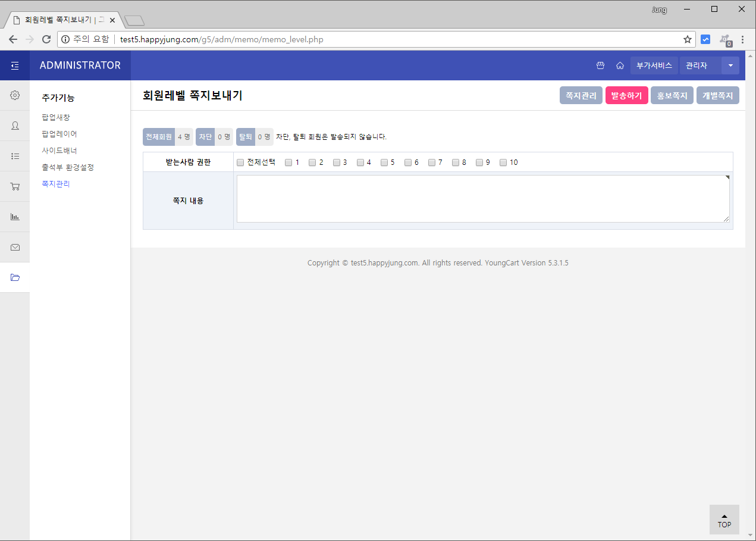This screenshot has width=756, height=541.
Task: Open the Chrome menu with three dots
Action: point(742,39)
